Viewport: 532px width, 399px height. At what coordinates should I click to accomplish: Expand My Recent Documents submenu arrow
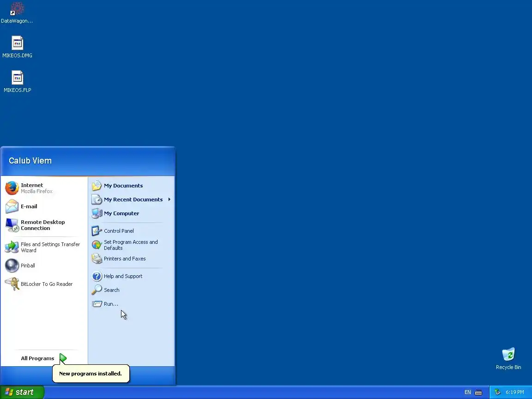[169, 199]
